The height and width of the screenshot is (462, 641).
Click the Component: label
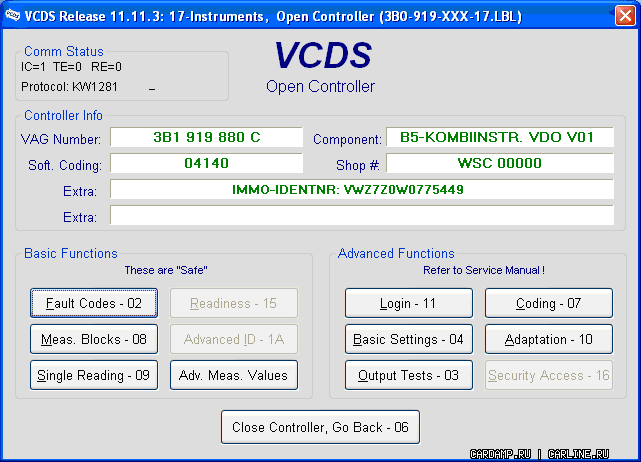(347, 139)
